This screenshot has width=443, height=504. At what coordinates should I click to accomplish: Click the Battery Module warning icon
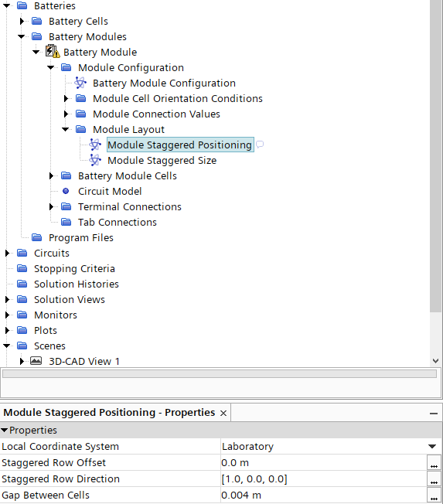(x=53, y=52)
